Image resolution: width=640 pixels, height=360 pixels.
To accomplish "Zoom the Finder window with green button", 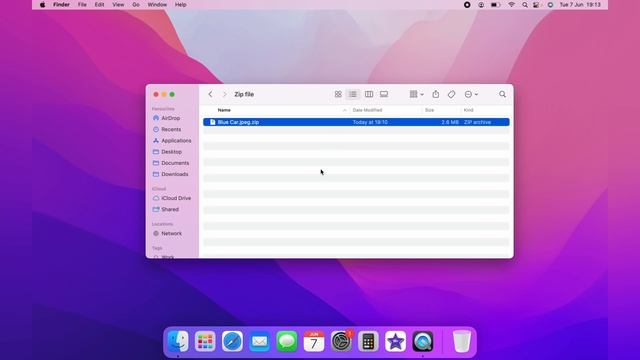I will [x=172, y=94].
